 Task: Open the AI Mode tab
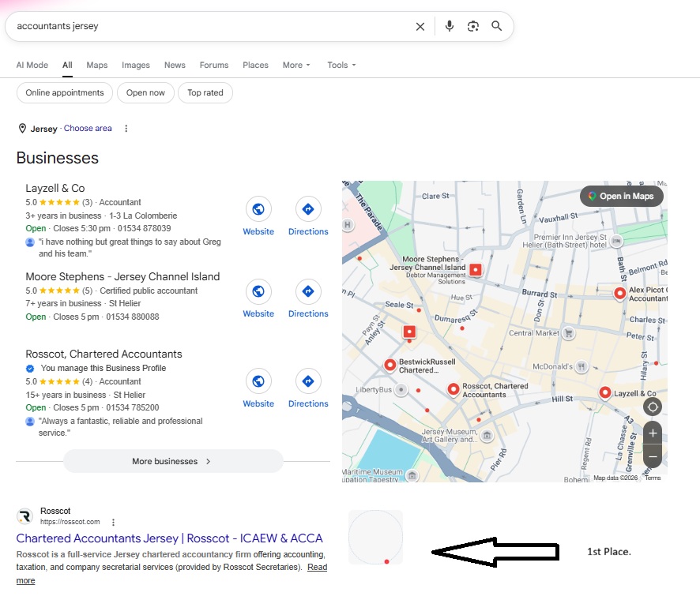(32, 65)
